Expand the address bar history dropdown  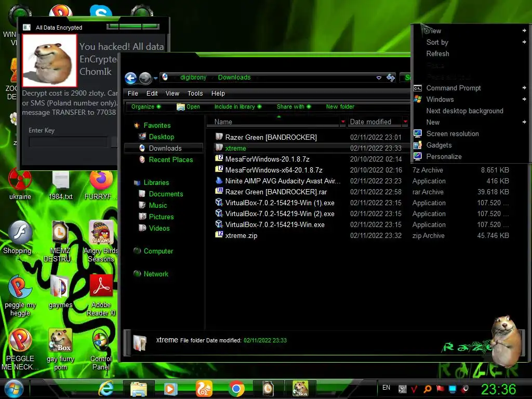(379, 78)
